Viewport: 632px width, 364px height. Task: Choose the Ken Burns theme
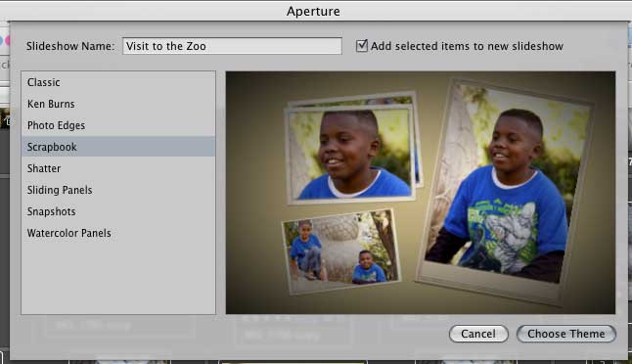[x=118, y=104]
